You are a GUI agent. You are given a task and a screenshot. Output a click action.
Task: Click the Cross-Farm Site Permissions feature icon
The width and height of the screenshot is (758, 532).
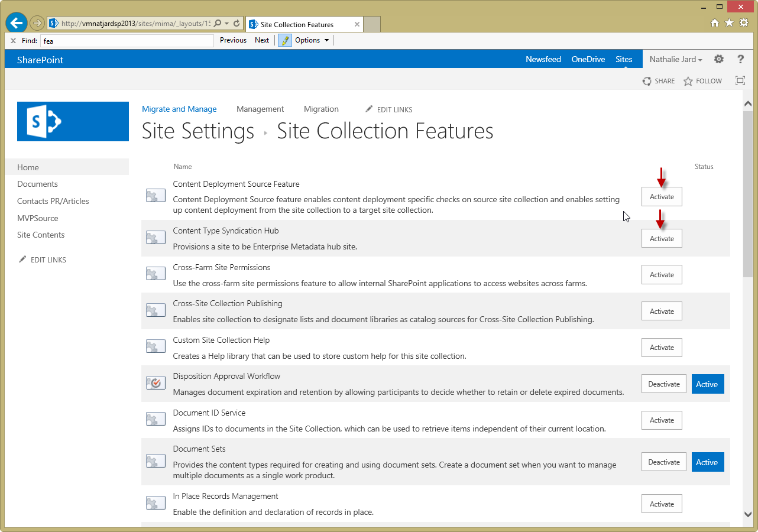point(156,274)
